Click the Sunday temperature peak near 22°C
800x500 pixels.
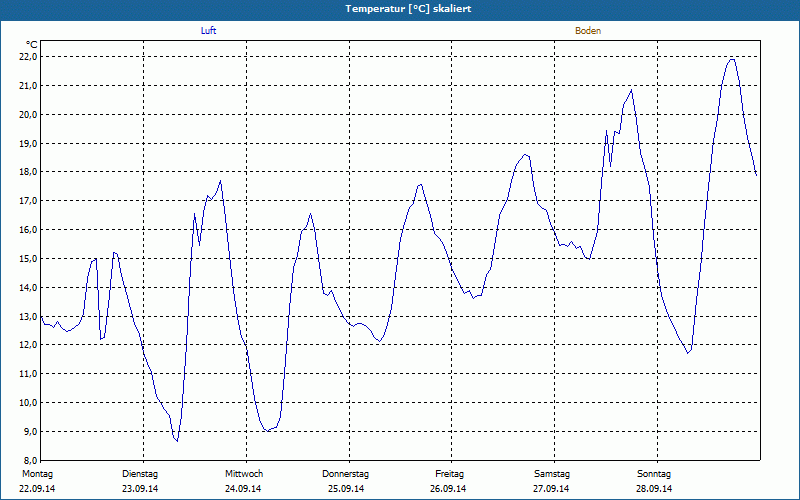coord(732,60)
